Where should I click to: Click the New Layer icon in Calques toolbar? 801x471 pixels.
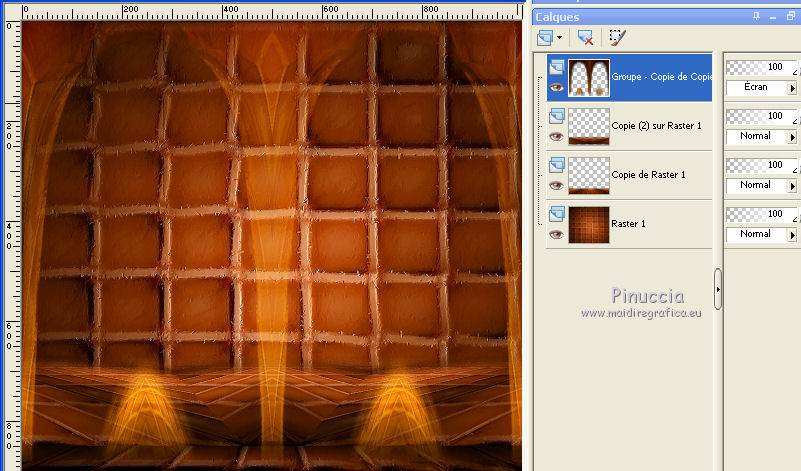pos(545,37)
